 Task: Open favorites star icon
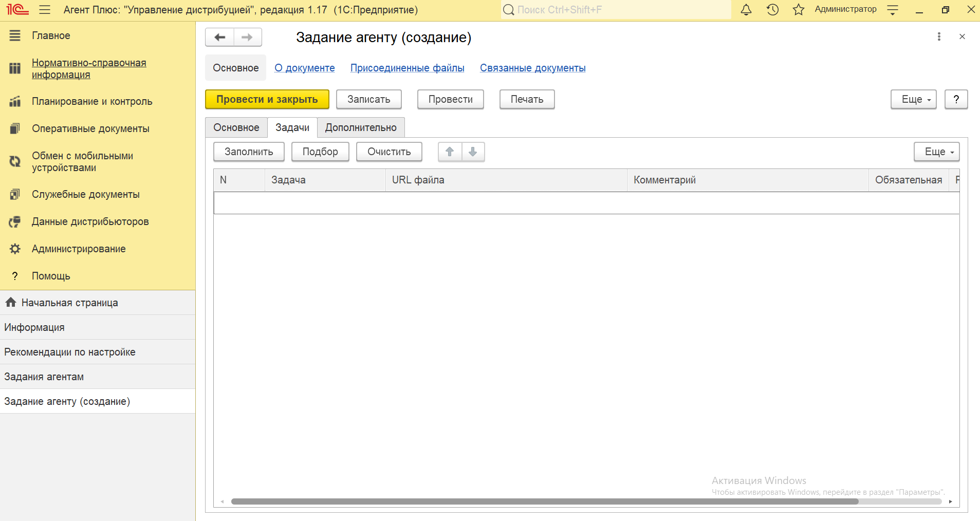(x=798, y=10)
